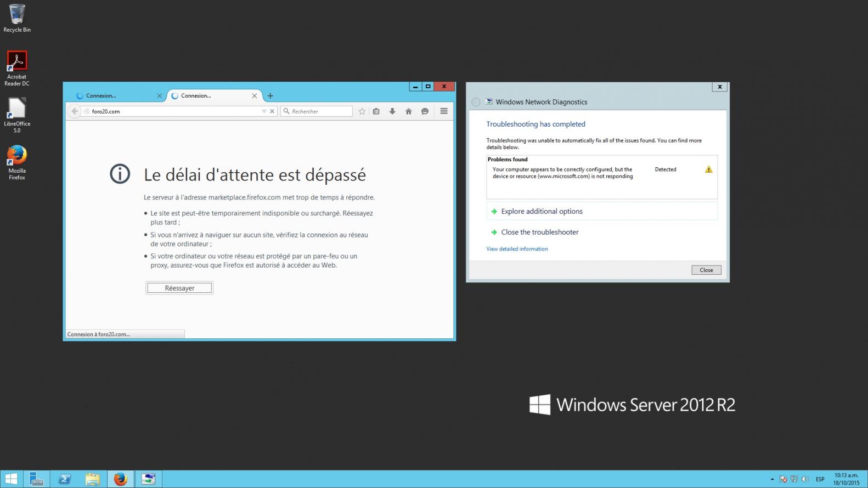Click 'Troubleshooting has completed' heading
The image size is (868, 488).
pyautogui.click(x=536, y=124)
